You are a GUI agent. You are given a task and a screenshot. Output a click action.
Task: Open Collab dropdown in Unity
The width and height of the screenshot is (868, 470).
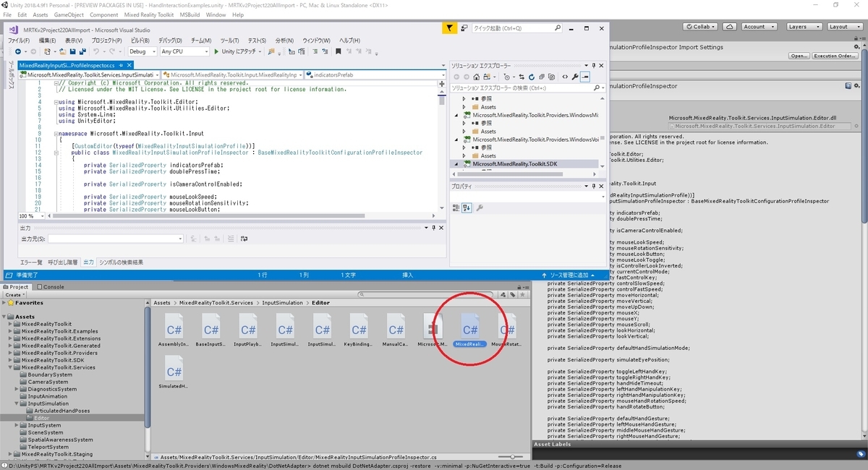(700, 27)
